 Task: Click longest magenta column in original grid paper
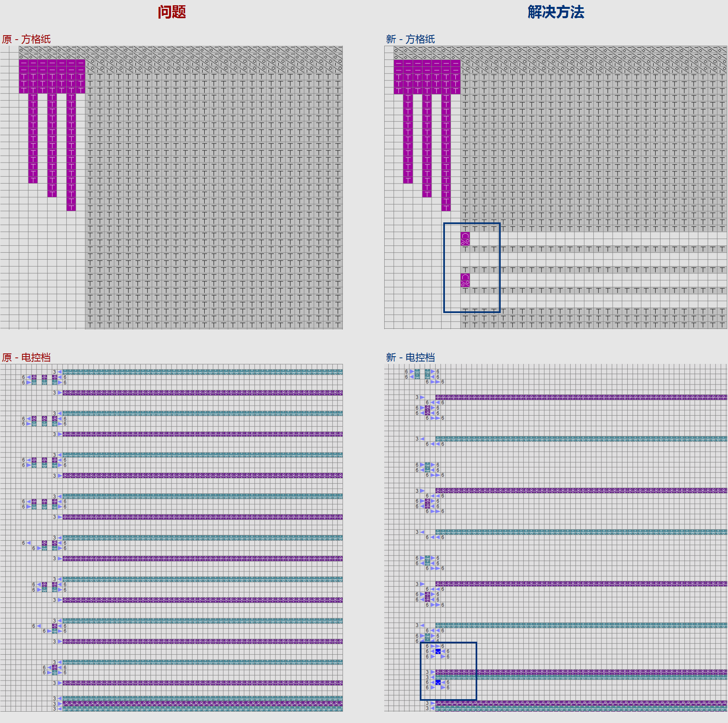[71, 152]
